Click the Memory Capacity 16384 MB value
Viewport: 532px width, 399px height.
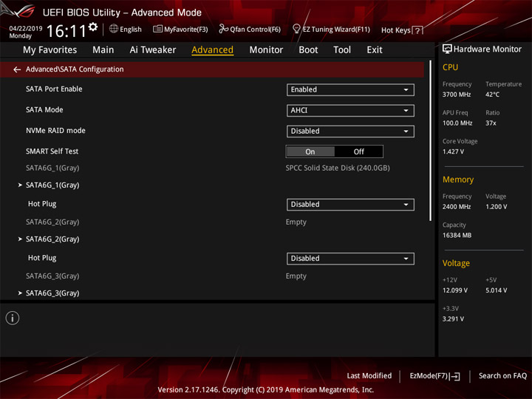click(x=457, y=235)
